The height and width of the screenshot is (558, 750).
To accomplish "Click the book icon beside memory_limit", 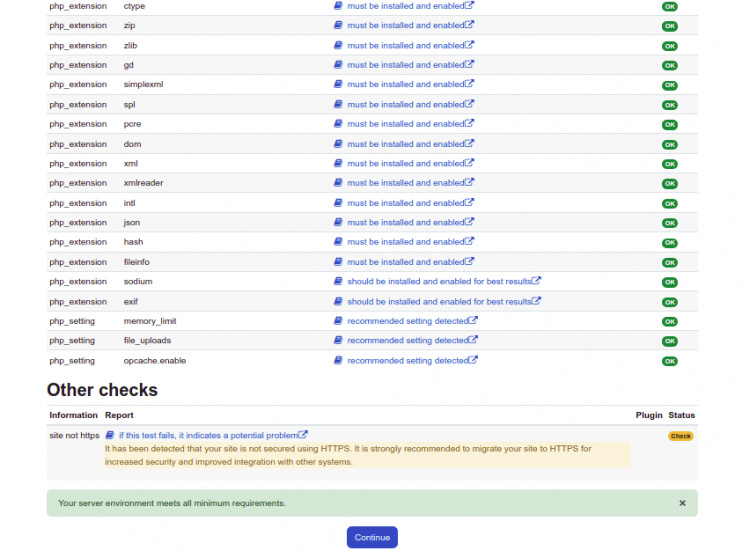I will coord(338,321).
